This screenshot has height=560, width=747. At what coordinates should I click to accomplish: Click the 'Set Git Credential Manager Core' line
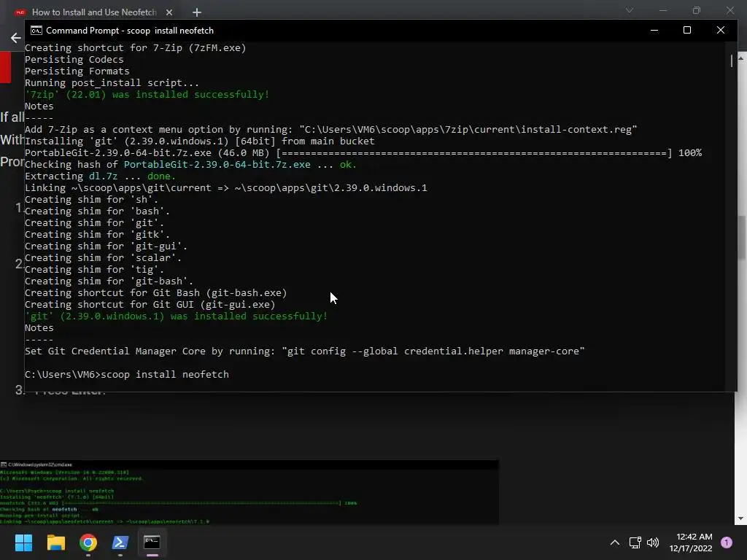[x=304, y=351]
